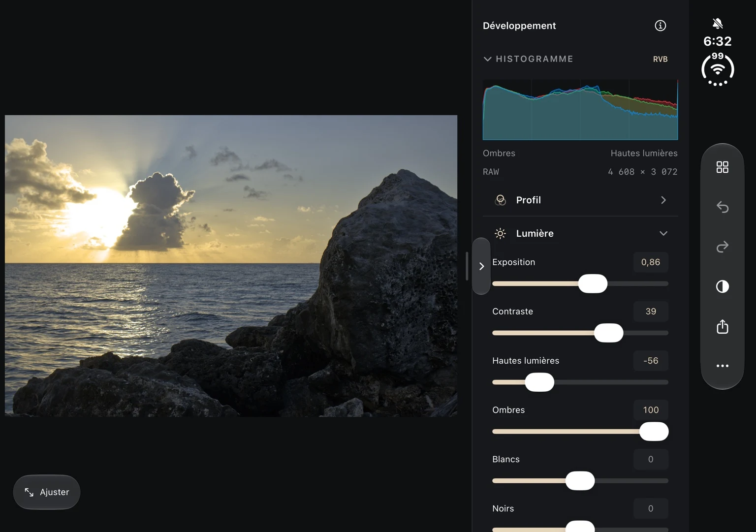The height and width of the screenshot is (532, 756).
Task: Click the Noirs value field
Action: click(651, 508)
